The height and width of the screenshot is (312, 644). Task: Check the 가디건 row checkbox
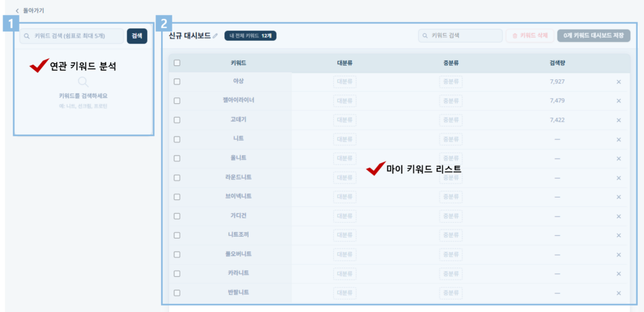(177, 216)
